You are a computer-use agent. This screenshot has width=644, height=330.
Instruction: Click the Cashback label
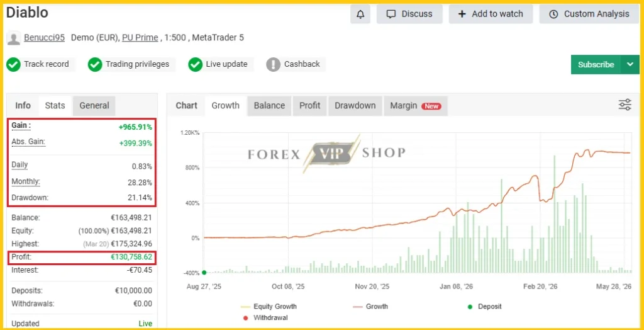(302, 64)
